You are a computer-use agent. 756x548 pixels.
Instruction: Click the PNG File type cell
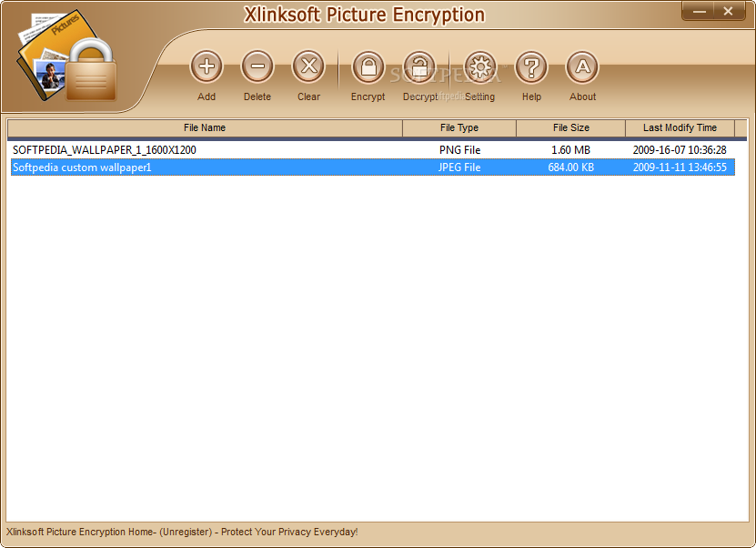[459, 150]
